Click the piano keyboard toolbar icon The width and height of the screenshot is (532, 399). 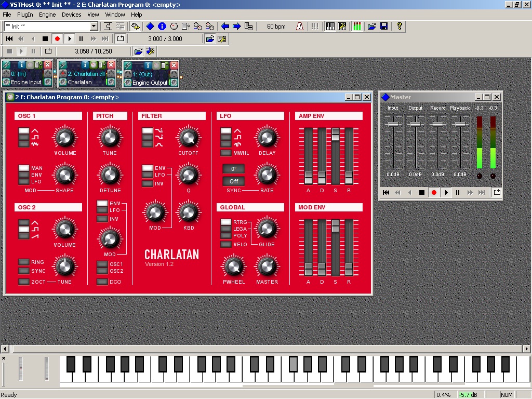pos(330,26)
